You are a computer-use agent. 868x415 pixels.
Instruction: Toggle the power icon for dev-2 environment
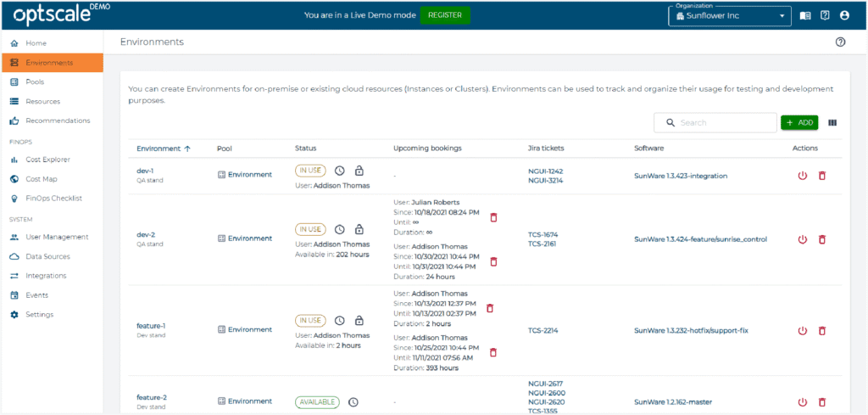pos(803,239)
